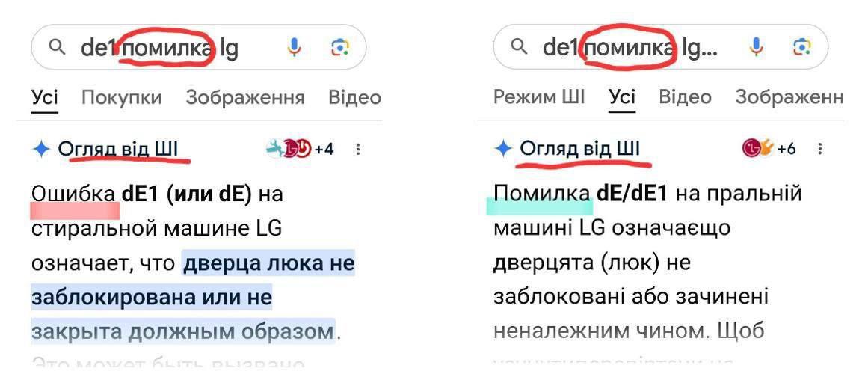Click the AI sparkle icon in the right overview

coord(503,149)
